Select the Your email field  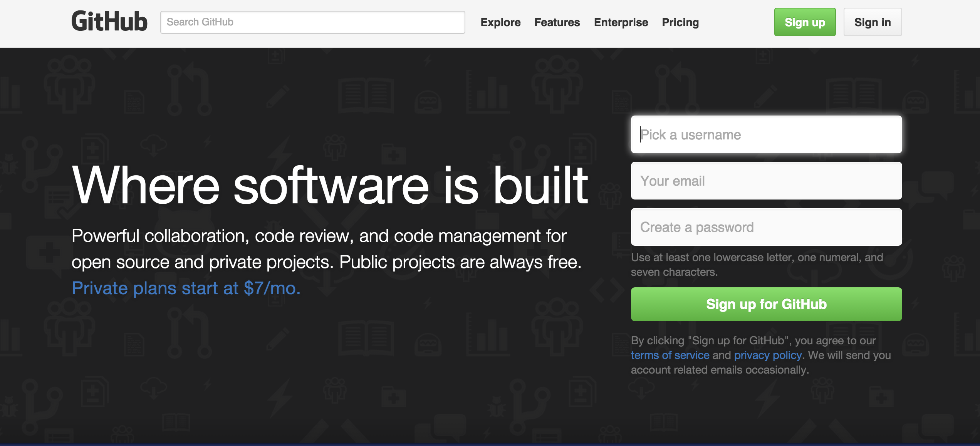click(x=766, y=181)
